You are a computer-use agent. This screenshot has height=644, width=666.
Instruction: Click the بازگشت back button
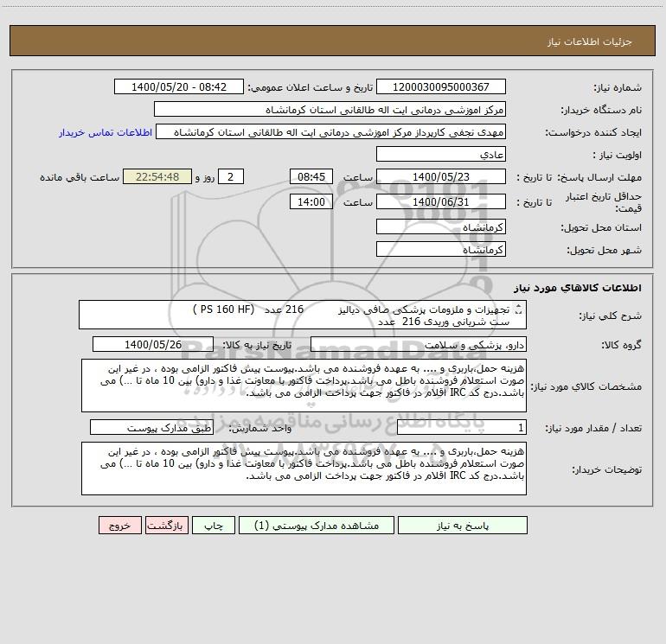tap(166, 525)
